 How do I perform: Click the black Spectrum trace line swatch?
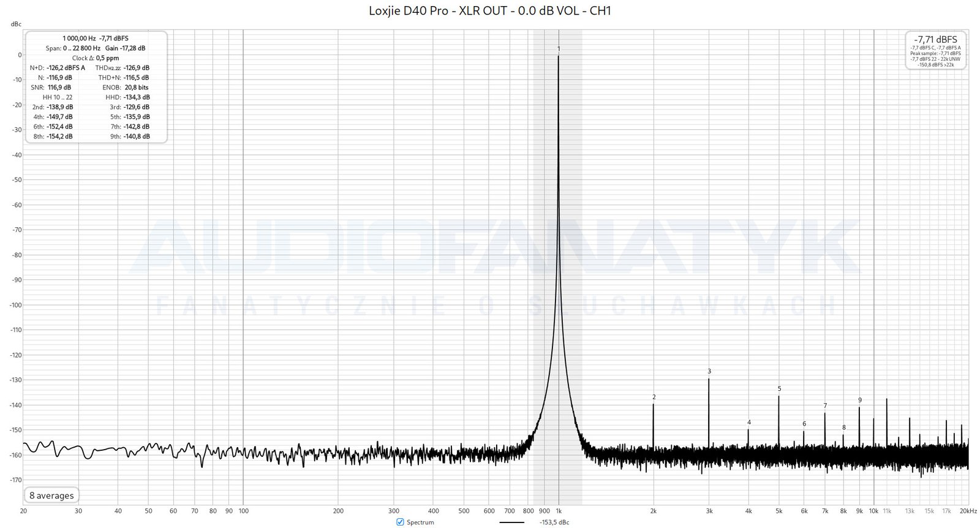point(511,522)
